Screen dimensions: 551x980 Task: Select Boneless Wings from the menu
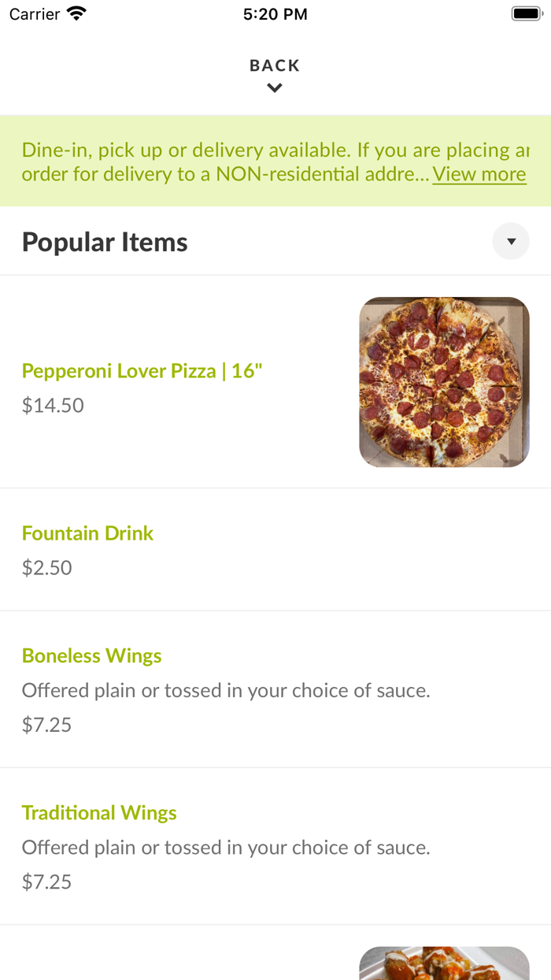pos(91,655)
